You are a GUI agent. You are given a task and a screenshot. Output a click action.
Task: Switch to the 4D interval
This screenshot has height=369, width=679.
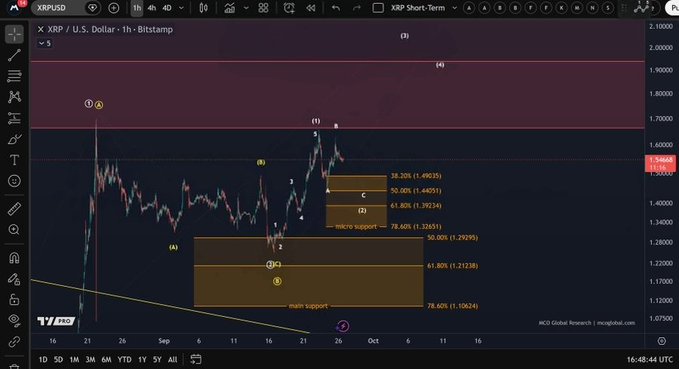167,8
